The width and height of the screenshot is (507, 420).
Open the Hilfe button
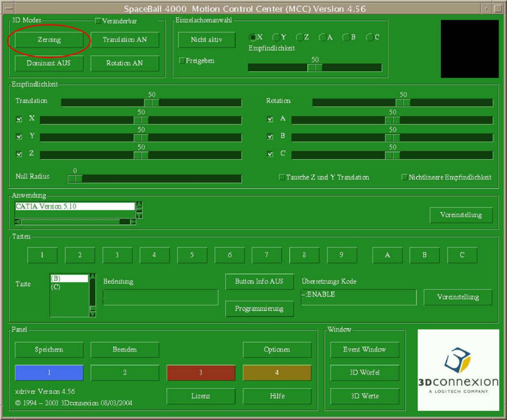coord(277,396)
